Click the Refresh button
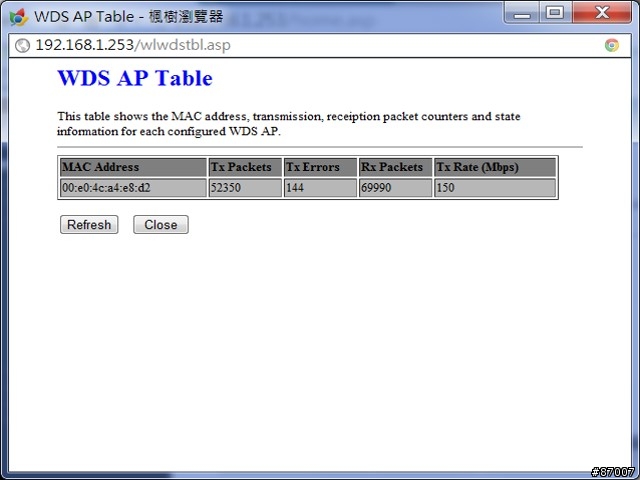This screenshot has width=640, height=480. point(89,224)
